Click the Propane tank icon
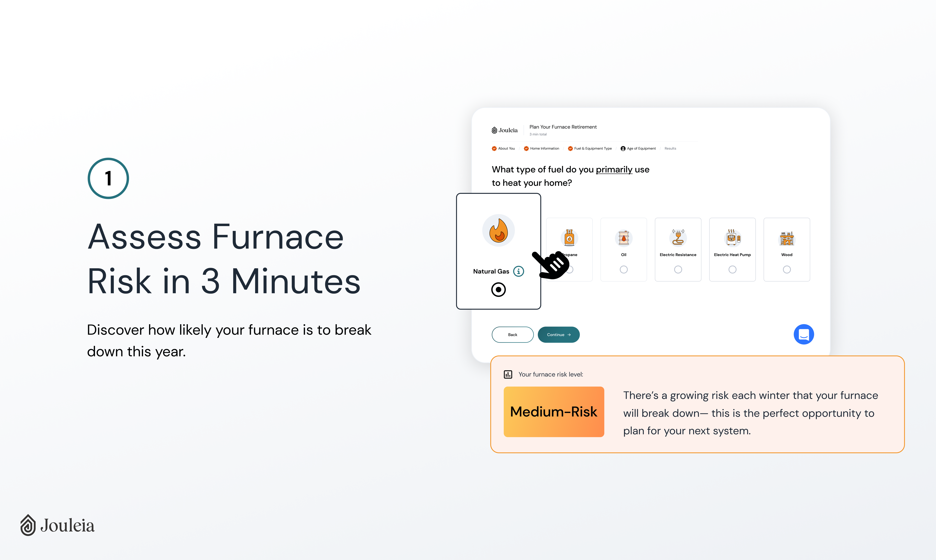 pyautogui.click(x=569, y=238)
